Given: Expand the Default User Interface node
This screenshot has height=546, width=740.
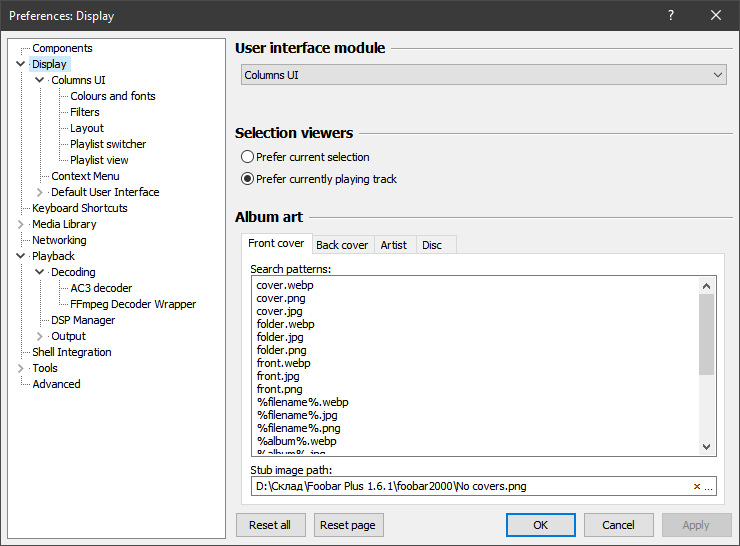Looking at the screenshot, I should point(40,192).
